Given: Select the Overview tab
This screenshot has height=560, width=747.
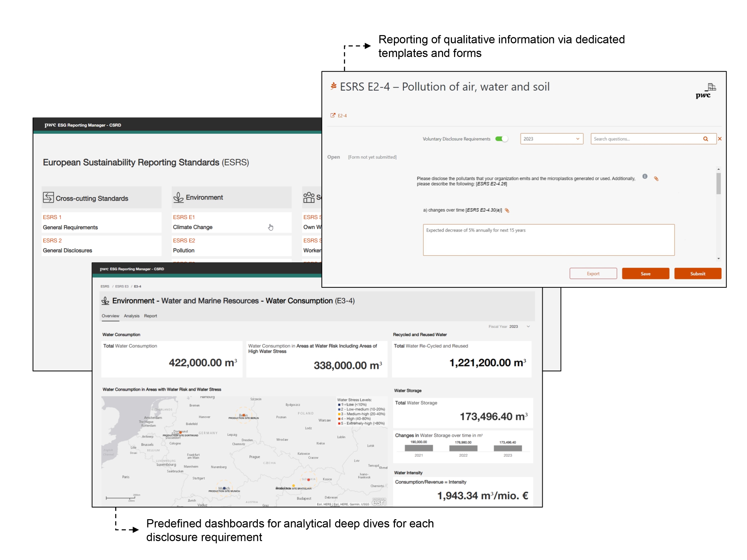Looking at the screenshot, I should click(x=110, y=316).
